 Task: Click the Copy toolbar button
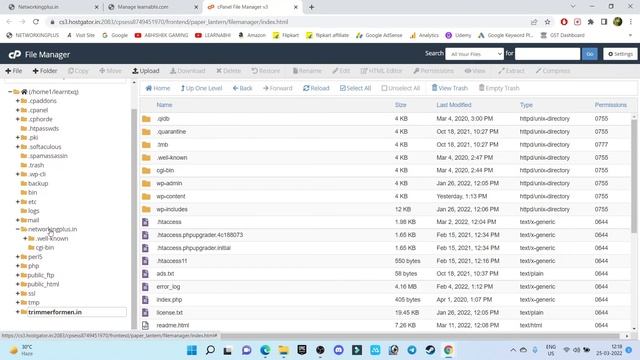(78, 71)
